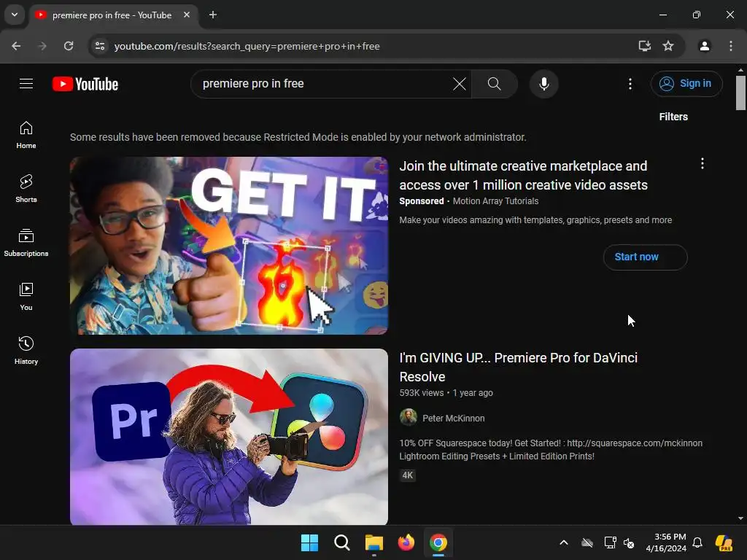Click the Start now ad button

tap(645, 257)
